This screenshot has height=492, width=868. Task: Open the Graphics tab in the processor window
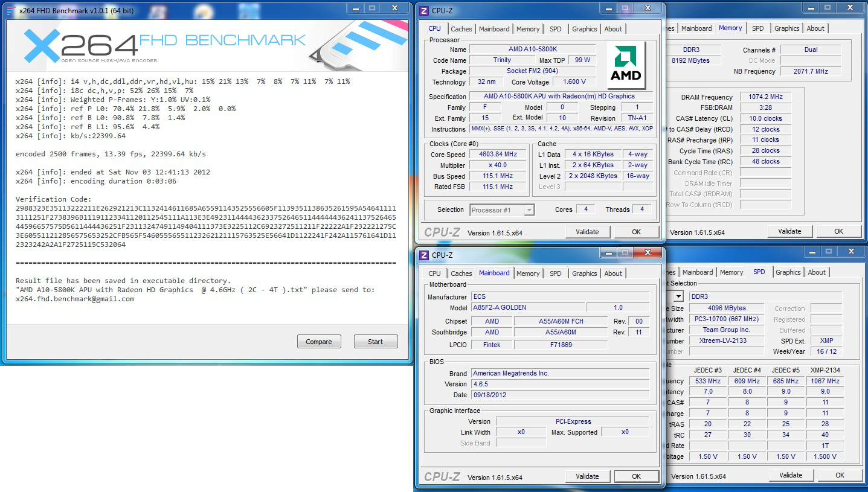tap(584, 29)
